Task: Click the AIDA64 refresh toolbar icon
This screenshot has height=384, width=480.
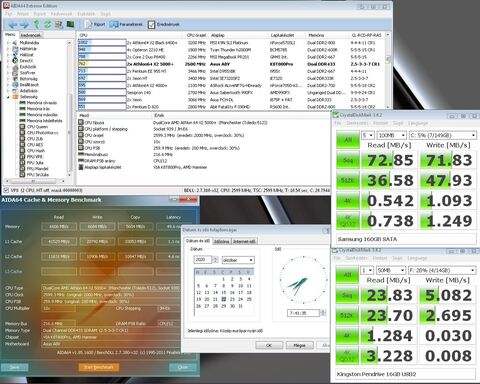Action: (x=48, y=24)
